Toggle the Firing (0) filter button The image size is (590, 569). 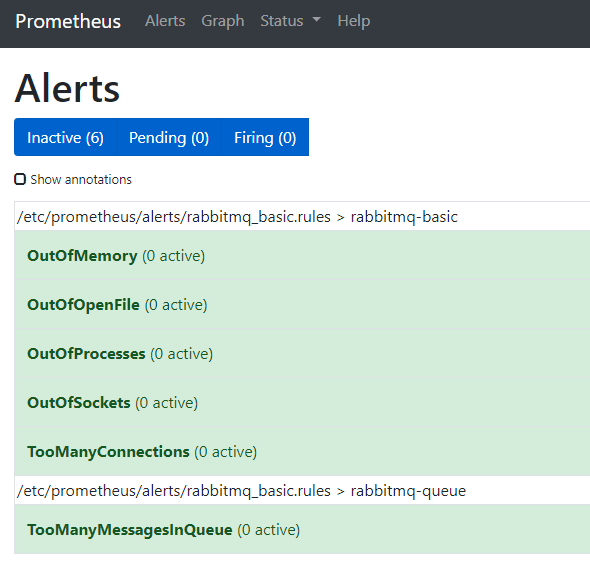[265, 137]
